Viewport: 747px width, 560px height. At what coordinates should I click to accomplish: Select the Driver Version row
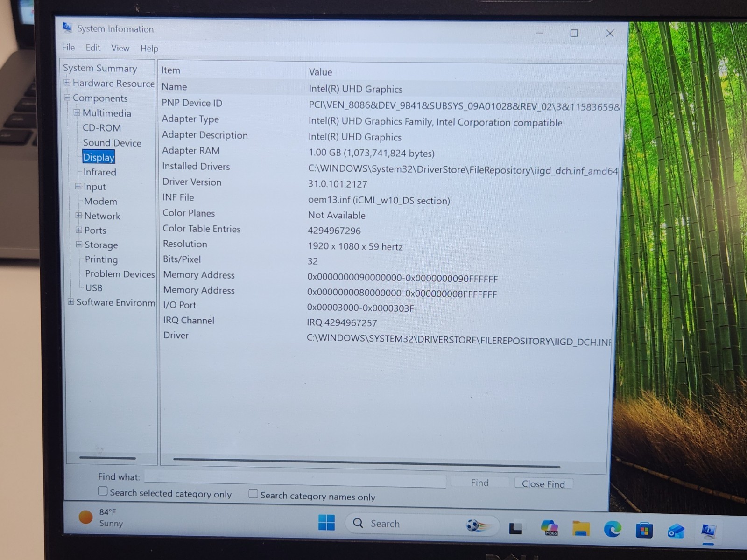point(390,182)
